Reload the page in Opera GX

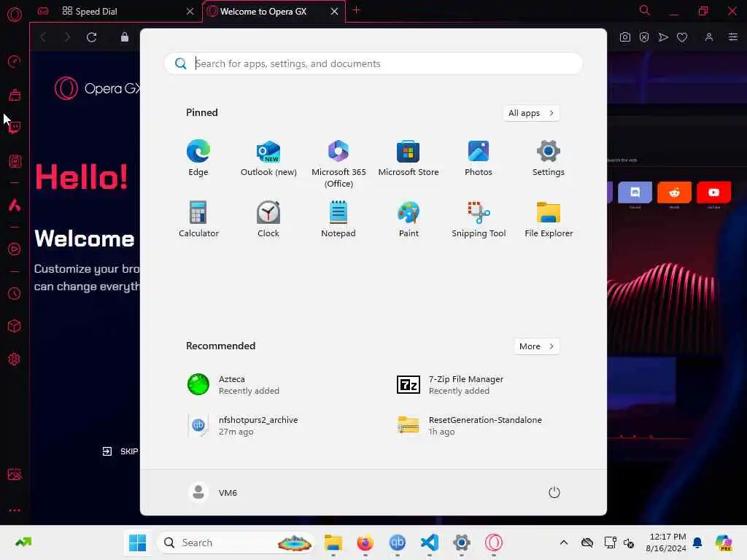click(91, 37)
